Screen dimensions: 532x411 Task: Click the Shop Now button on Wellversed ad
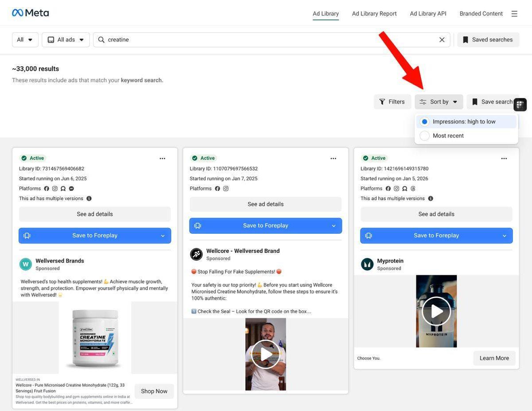point(154,391)
